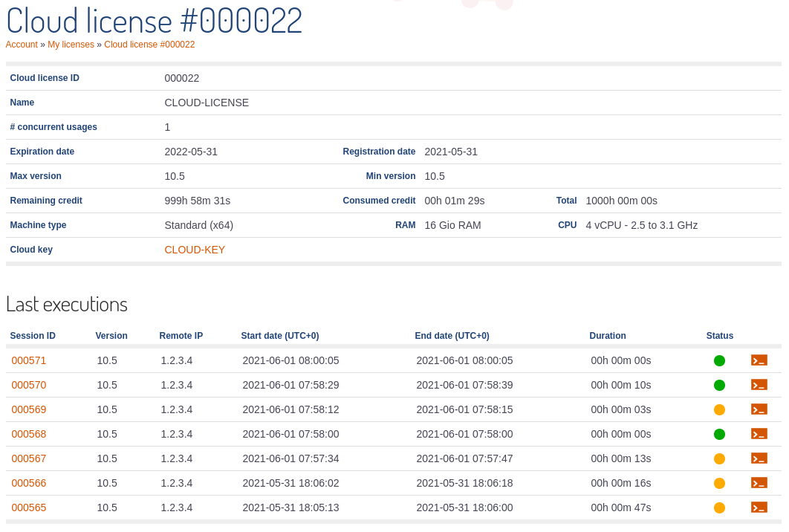The width and height of the screenshot is (789, 532).
Task: Open terminal log icon for session 000569
Action: (759, 409)
